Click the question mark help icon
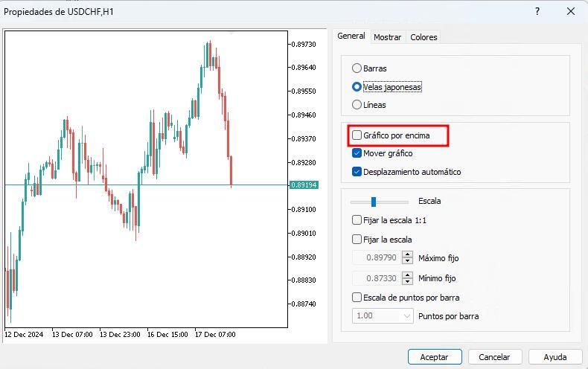The width and height of the screenshot is (588, 369). pos(537,12)
